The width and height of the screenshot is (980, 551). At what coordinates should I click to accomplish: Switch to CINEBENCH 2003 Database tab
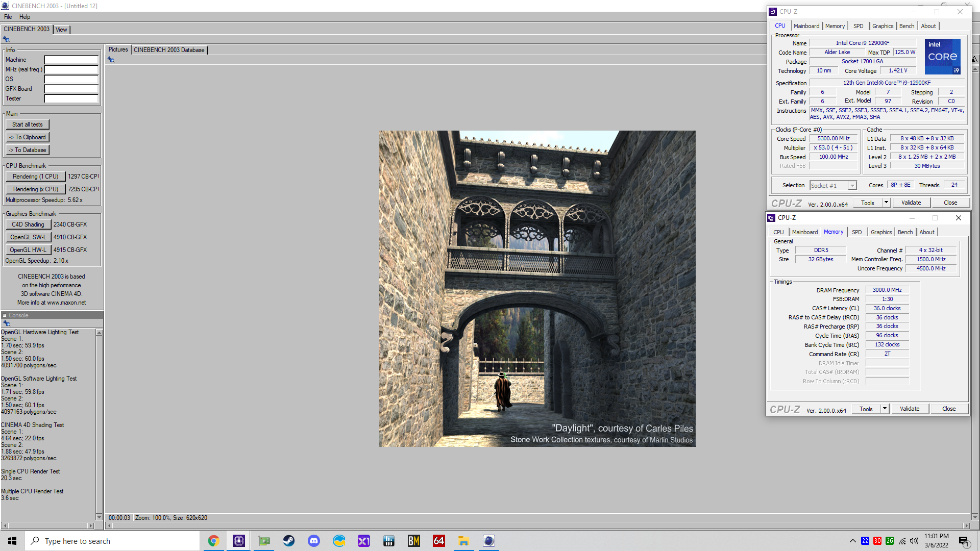click(169, 50)
